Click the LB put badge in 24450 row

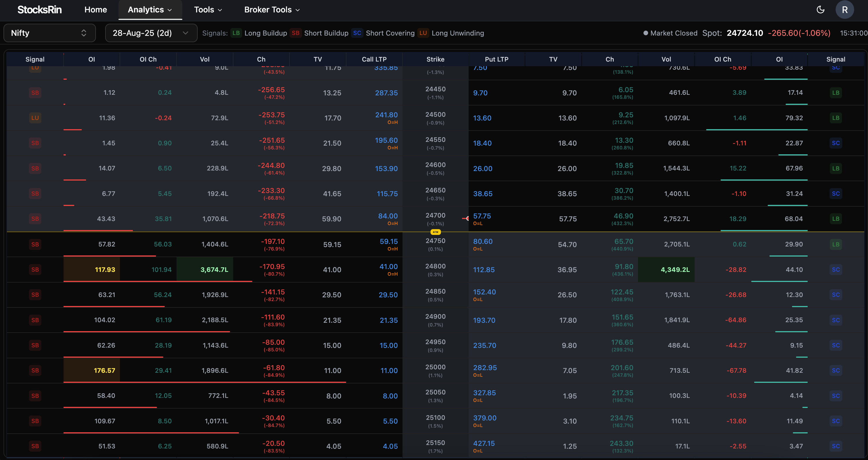836,93
